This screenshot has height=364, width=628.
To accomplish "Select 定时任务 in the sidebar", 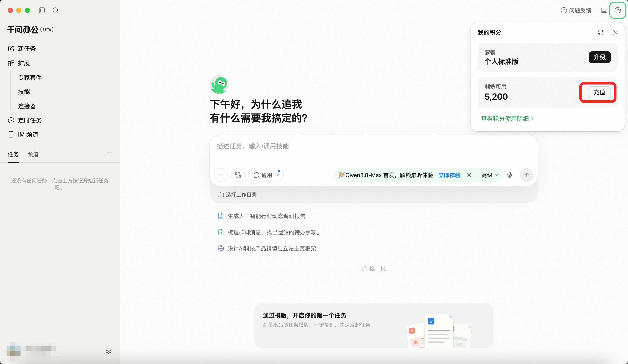I will 30,120.
